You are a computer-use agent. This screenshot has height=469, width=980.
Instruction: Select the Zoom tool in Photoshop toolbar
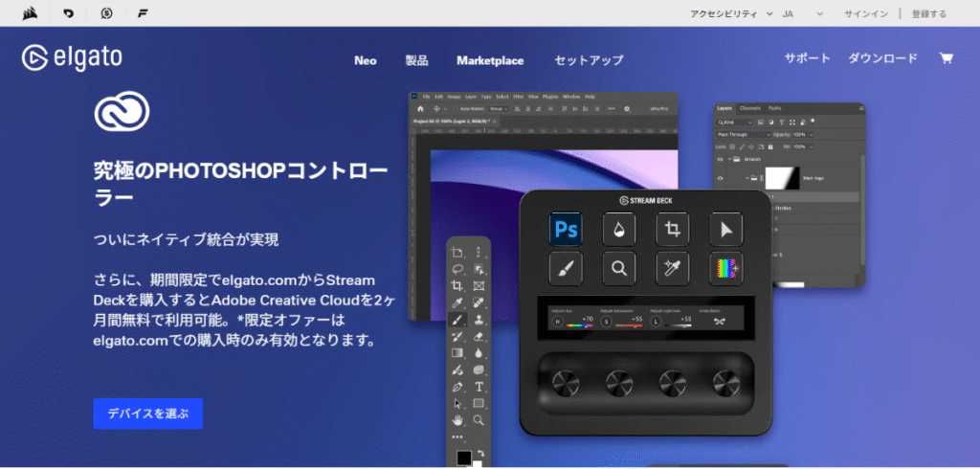tap(479, 419)
